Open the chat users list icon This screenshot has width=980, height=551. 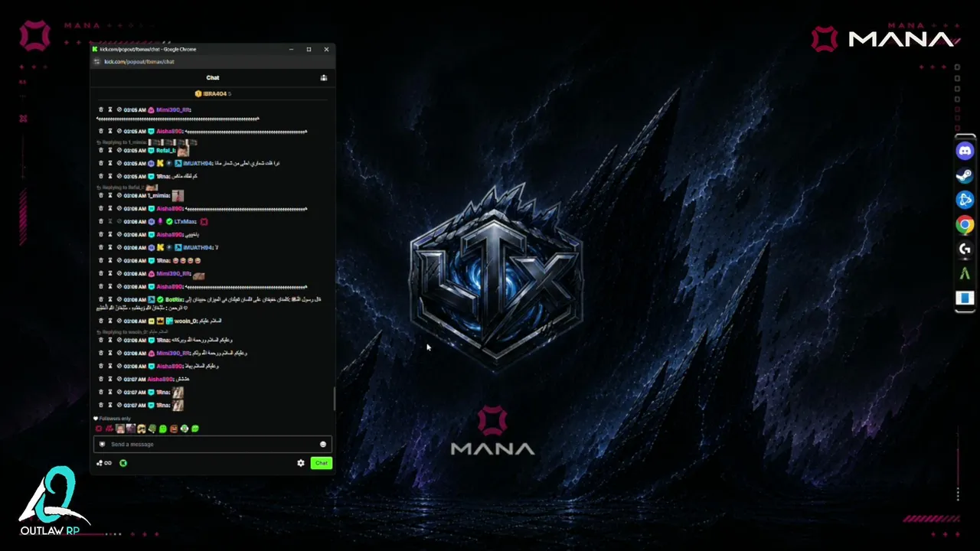coord(324,77)
